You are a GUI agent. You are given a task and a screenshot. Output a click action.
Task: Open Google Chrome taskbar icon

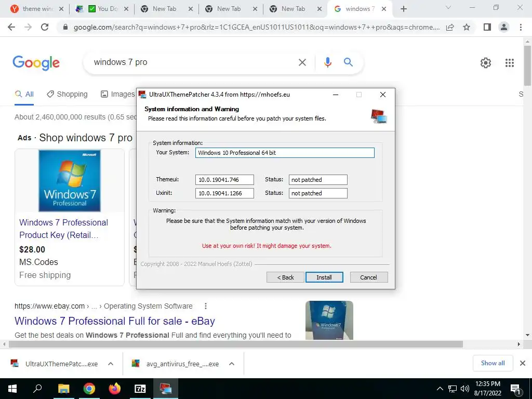[x=89, y=389]
